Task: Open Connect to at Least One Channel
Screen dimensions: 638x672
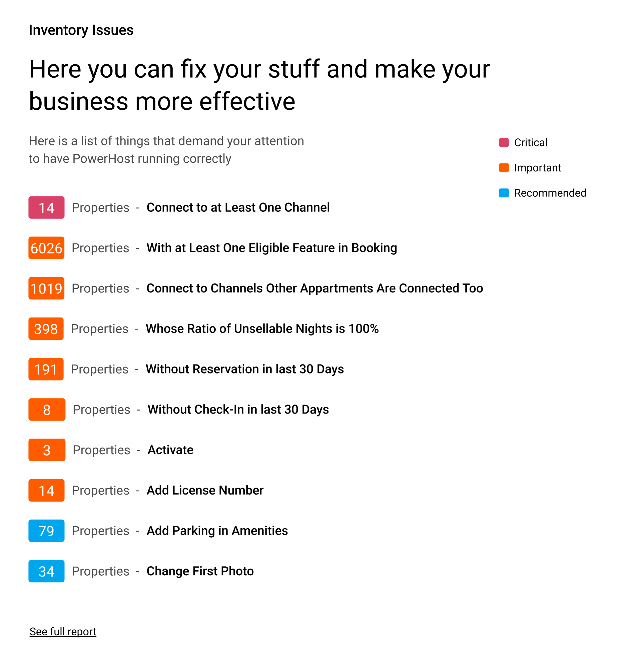Action: point(238,207)
